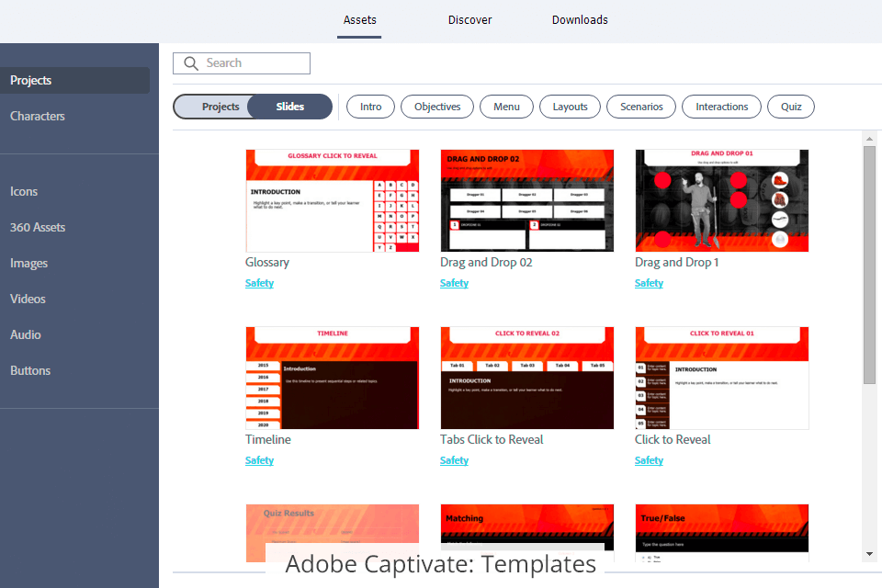Type in the Search input field

coord(255,63)
